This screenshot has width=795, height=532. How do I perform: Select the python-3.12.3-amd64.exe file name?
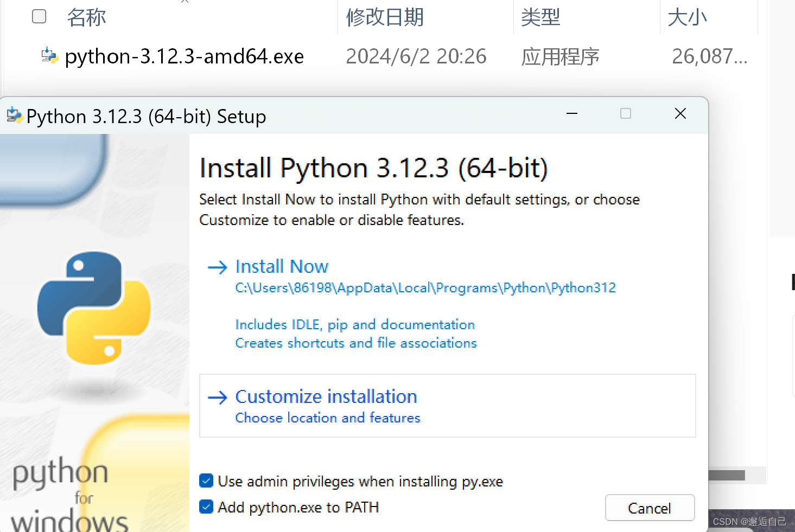pyautogui.click(x=185, y=56)
